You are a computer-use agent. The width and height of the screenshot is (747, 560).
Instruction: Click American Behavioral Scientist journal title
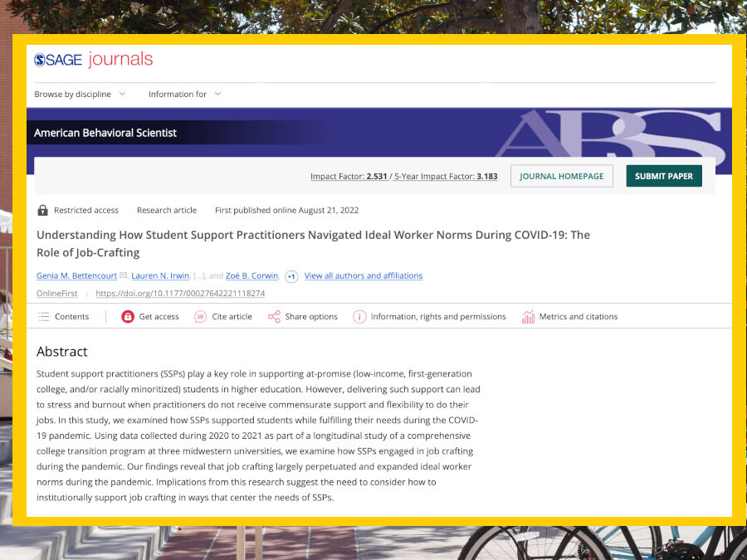[x=105, y=133]
